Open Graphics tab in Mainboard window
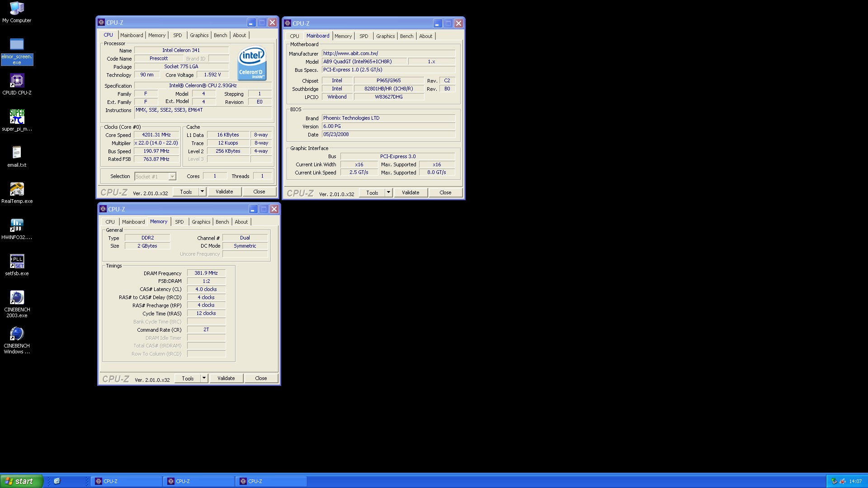The width and height of the screenshot is (868, 488). tap(386, 36)
